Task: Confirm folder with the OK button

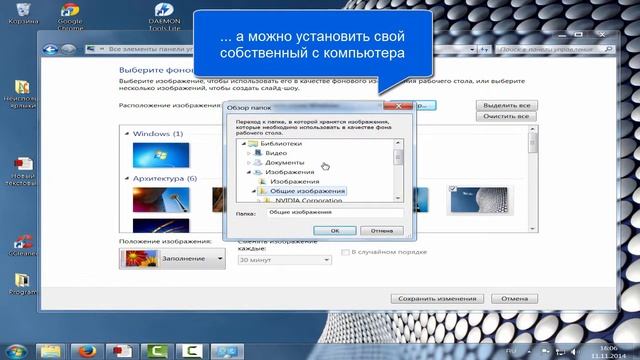Action: (x=335, y=231)
